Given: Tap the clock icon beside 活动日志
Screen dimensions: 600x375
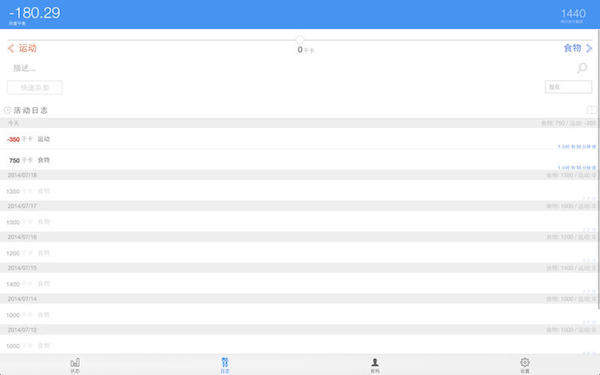Looking at the screenshot, I should tap(7, 110).
